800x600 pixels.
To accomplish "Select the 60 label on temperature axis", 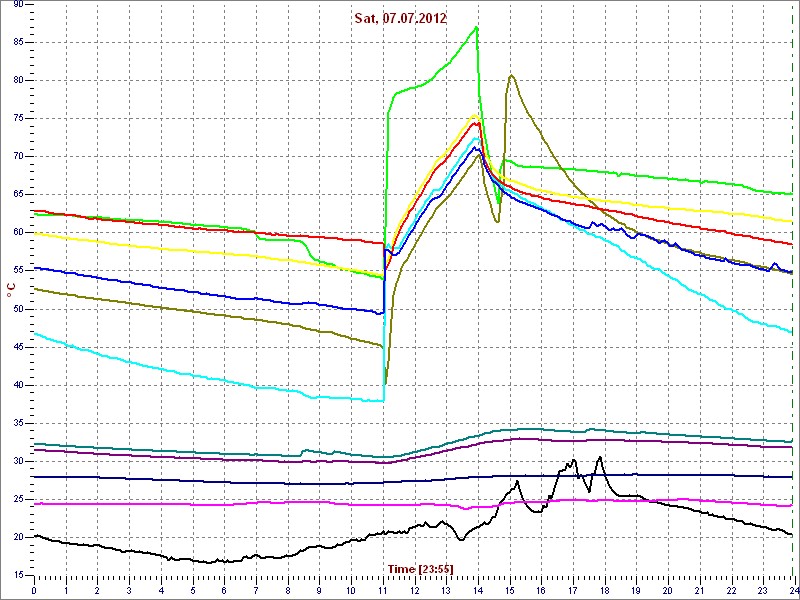I will (x=18, y=233).
